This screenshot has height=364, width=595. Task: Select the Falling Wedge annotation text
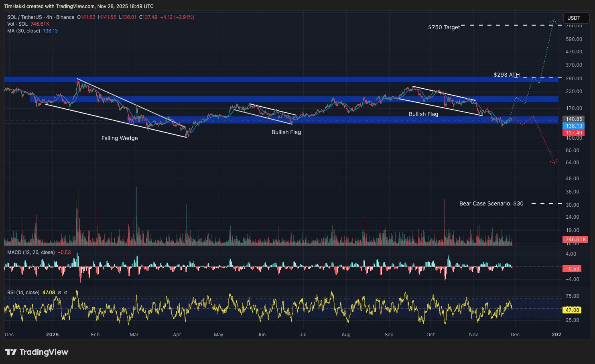(x=120, y=138)
